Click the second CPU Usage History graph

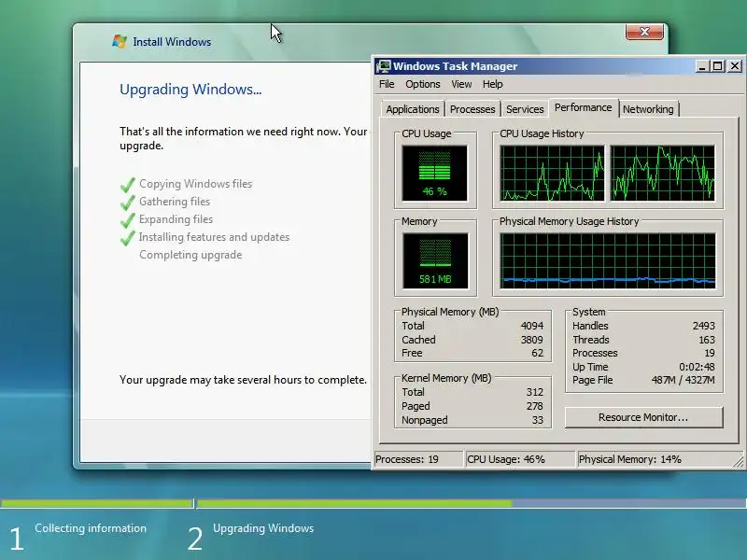tap(663, 174)
